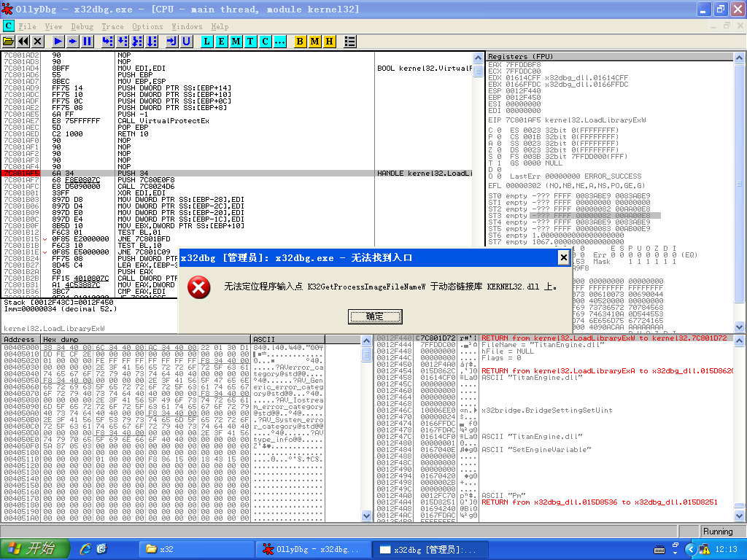Launch Internet Explorer from quick launch
The height and width of the screenshot is (560, 747).
[86, 549]
